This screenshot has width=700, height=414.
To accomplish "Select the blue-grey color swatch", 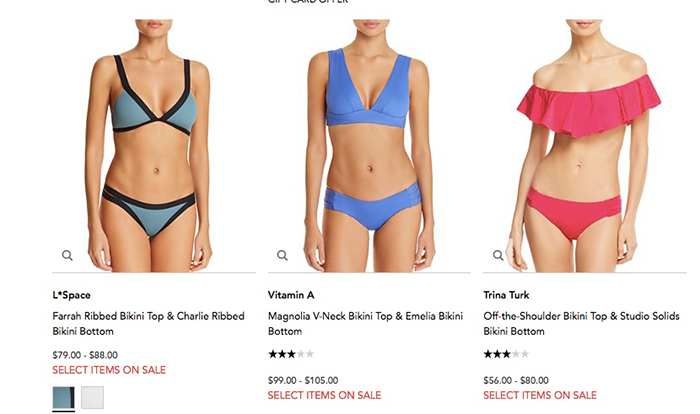I will click(64, 397).
